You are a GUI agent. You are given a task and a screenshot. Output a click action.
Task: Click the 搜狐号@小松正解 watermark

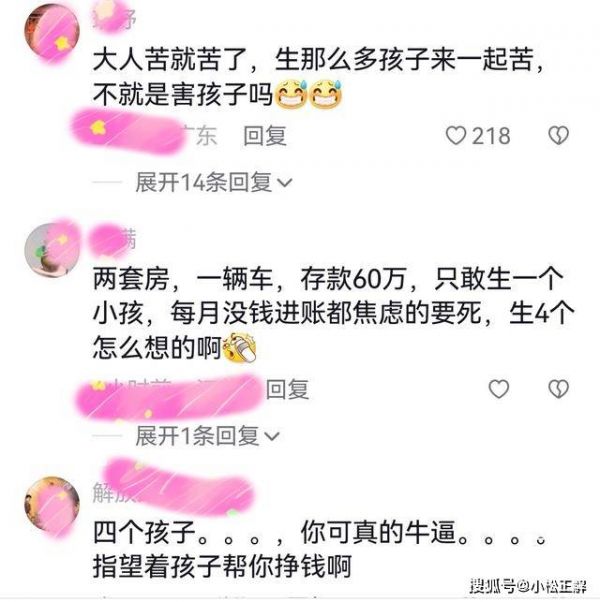[x=528, y=586]
